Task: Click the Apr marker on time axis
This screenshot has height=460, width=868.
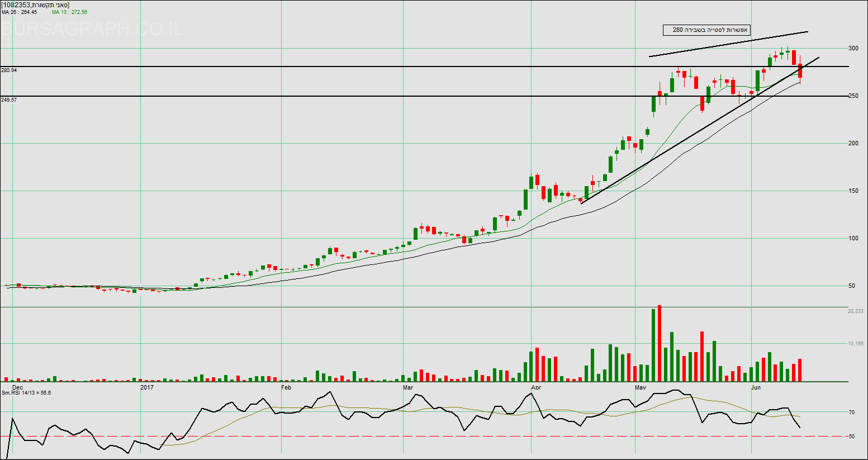Action: 536,387
